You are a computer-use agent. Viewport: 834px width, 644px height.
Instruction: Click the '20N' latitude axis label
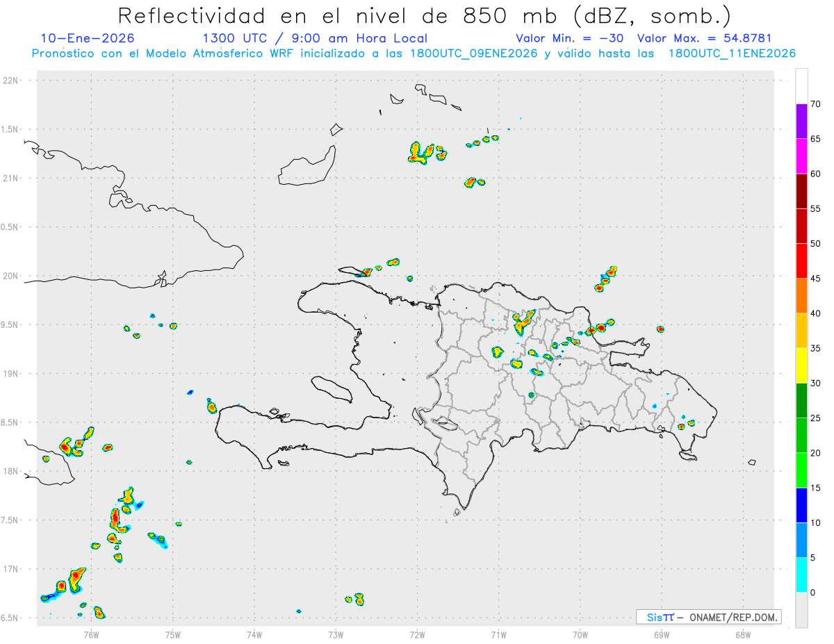coord(12,276)
